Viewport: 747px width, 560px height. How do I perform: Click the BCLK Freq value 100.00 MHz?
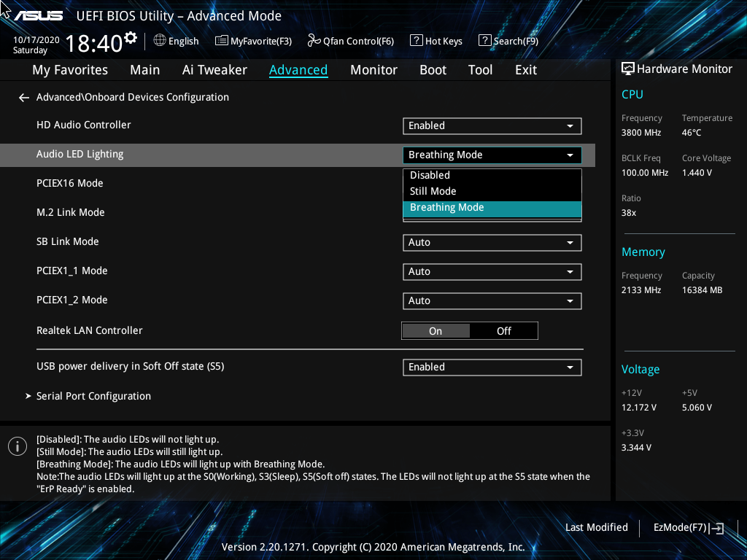tap(645, 173)
